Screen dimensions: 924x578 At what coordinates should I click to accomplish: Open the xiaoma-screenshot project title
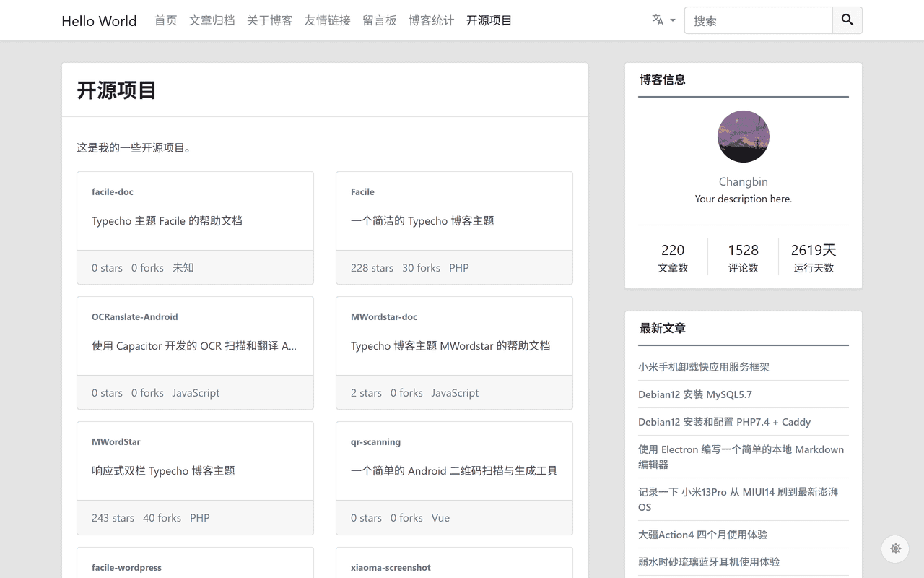click(x=391, y=567)
